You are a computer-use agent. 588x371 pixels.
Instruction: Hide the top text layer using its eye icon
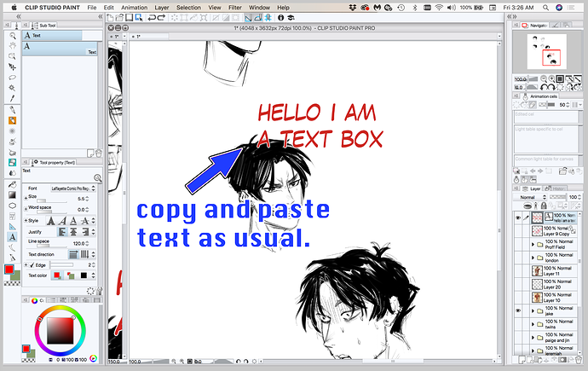pyautogui.click(x=519, y=217)
